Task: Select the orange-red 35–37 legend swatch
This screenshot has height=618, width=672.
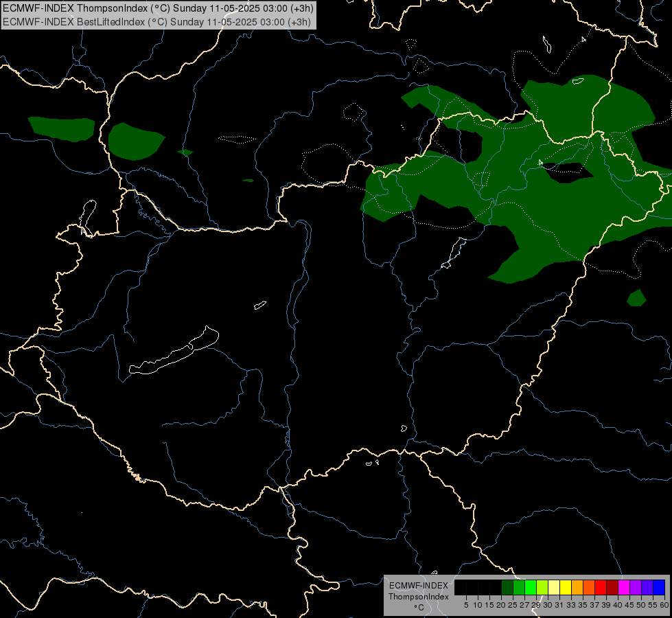Action: (589, 587)
